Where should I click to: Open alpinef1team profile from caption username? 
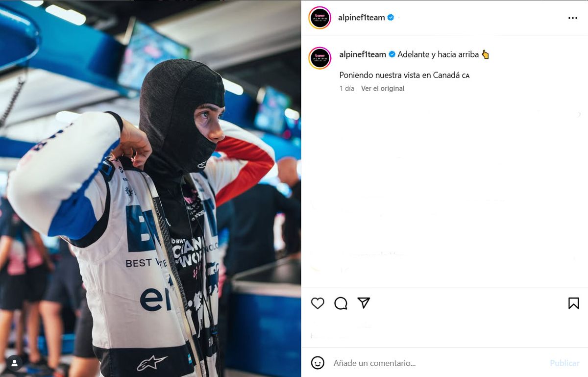(x=363, y=54)
